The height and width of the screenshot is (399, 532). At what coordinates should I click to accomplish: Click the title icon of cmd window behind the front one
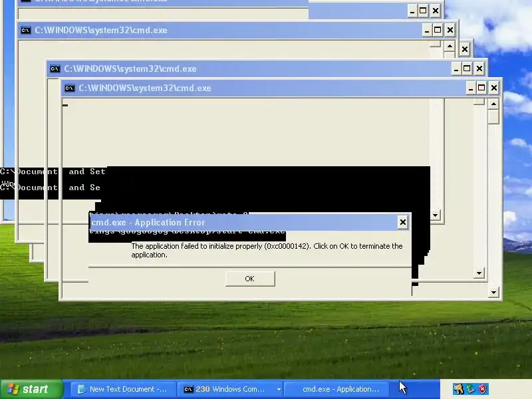tap(55, 69)
